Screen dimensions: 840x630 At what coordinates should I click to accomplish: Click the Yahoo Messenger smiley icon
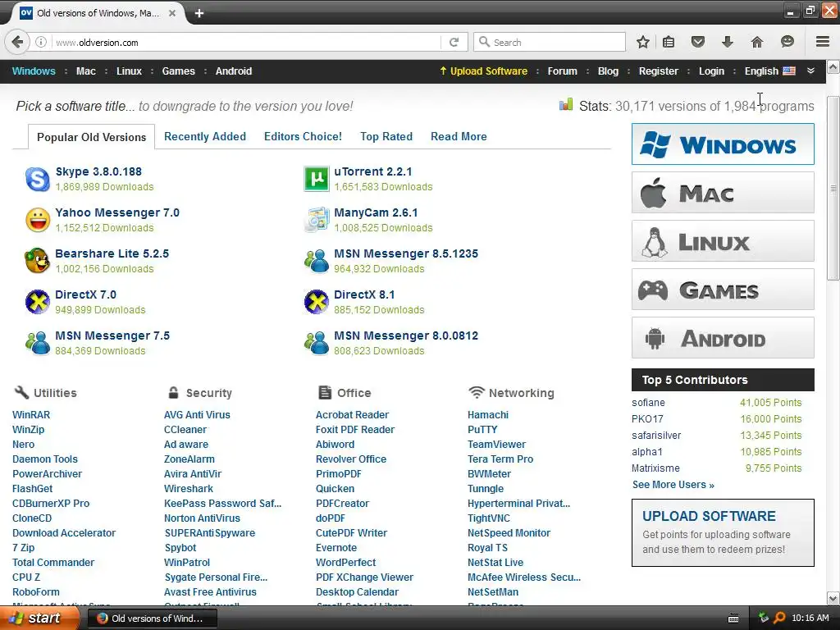(38, 220)
